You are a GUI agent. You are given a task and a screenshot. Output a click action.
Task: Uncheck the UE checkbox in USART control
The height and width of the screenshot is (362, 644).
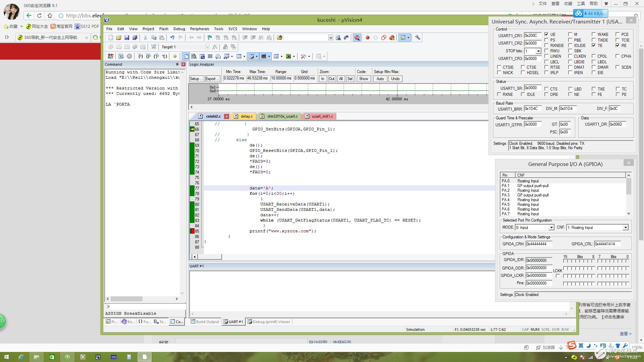pyautogui.click(x=546, y=34)
